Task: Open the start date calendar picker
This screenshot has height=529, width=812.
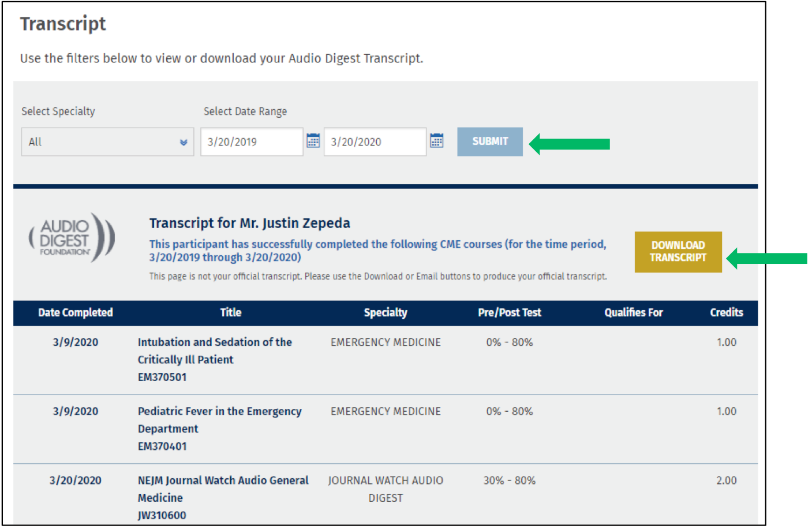Action: [313, 141]
